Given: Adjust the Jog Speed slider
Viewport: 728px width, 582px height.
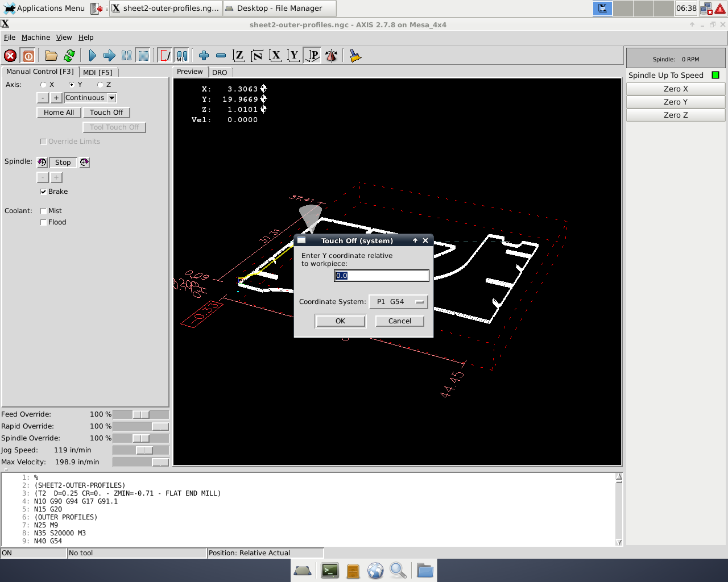Looking at the screenshot, I should click(x=141, y=450).
